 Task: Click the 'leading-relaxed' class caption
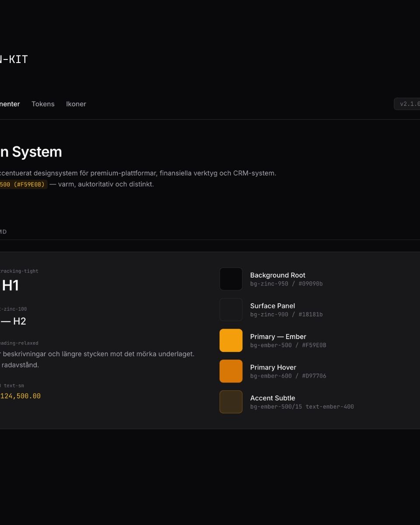pos(19,343)
